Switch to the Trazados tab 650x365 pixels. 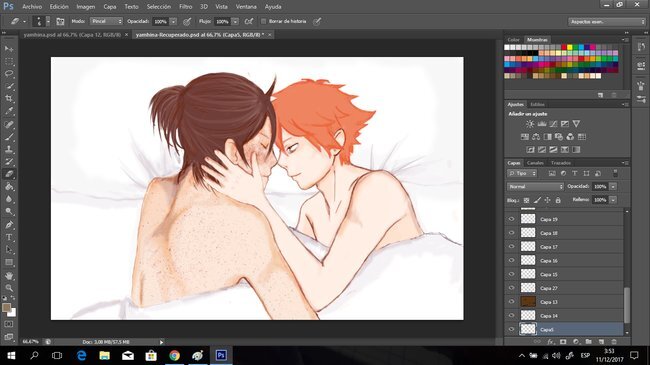(x=561, y=163)
